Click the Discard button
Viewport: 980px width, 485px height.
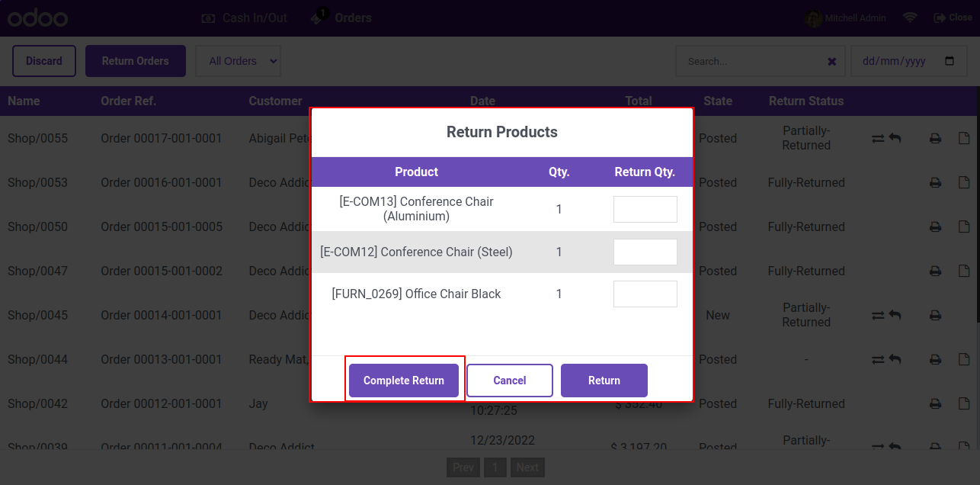44,61
